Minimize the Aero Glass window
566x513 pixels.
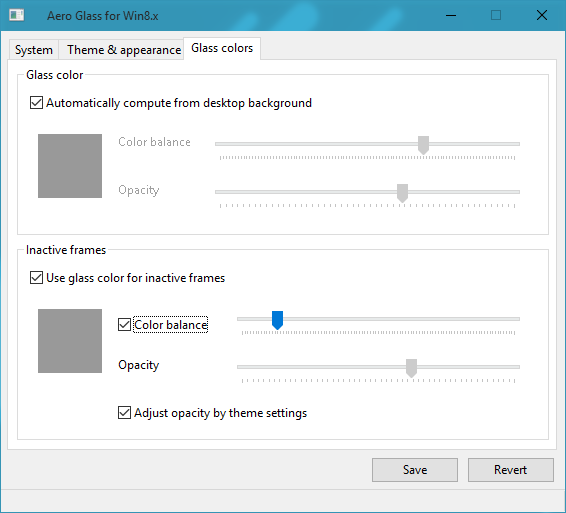pyautogui.click(x=451, y=15)
